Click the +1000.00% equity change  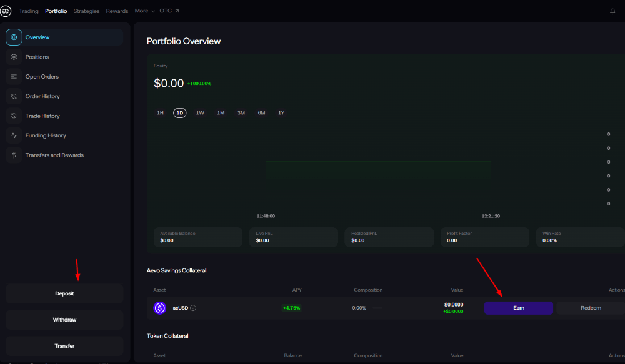(199, 84)
